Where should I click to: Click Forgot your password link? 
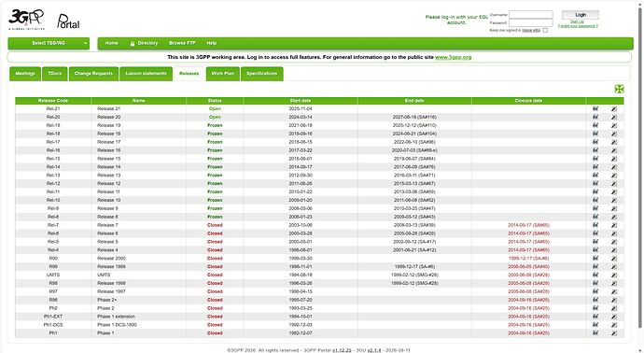578,26
